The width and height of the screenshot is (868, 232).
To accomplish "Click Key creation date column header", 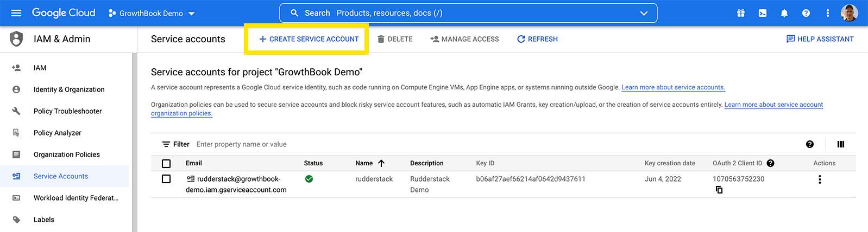I will [x=670, y=163].
